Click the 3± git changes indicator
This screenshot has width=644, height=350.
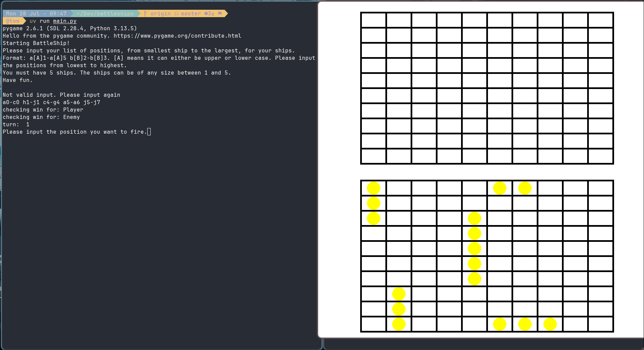(209, 14)
